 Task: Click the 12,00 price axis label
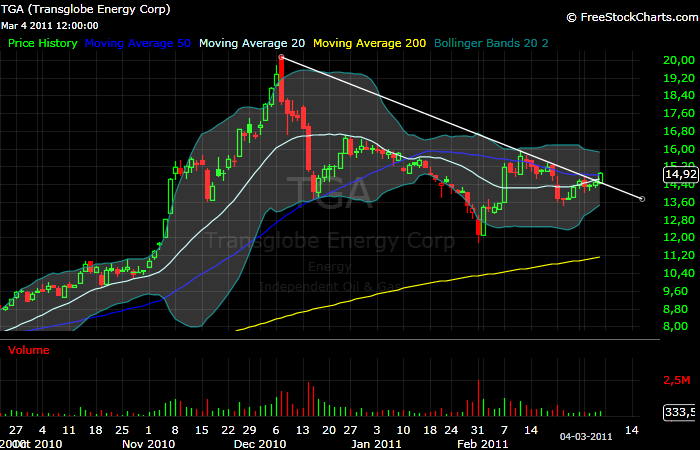(x=679, y=238)
